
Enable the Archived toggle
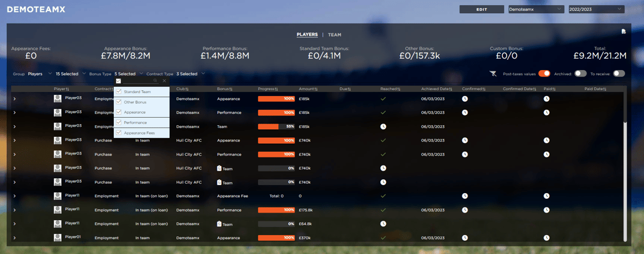click(580, 74)
